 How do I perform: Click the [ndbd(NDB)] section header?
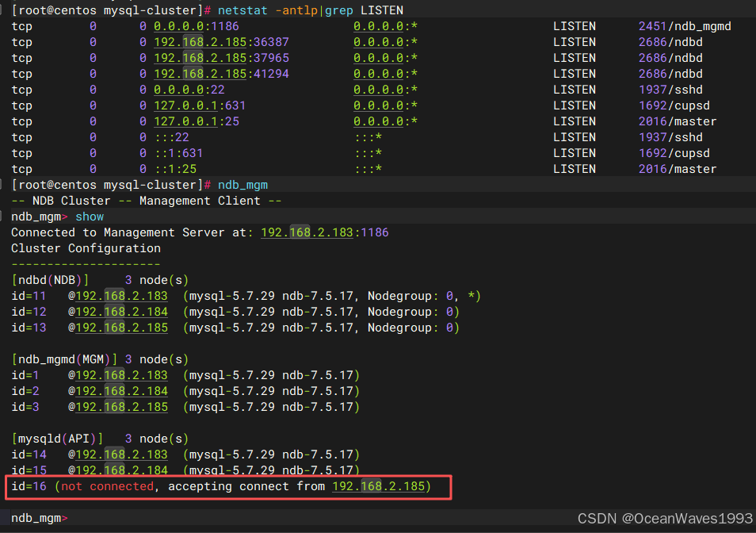pos(50,280)
